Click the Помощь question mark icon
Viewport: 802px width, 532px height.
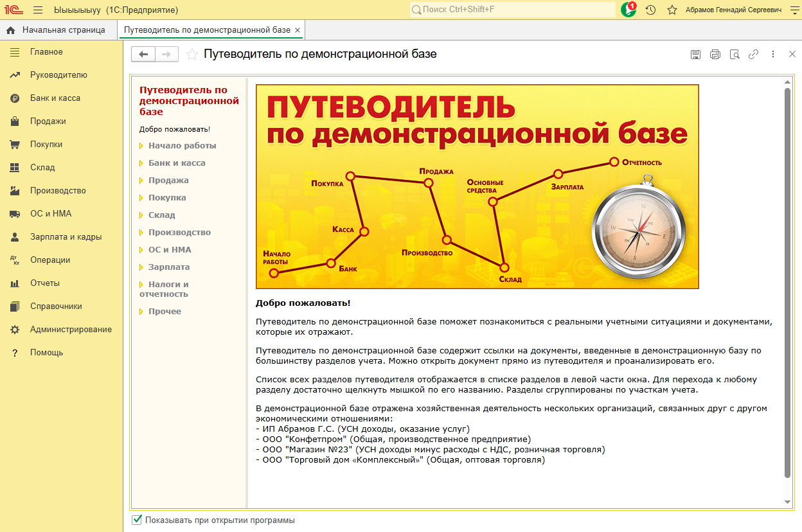15,353
